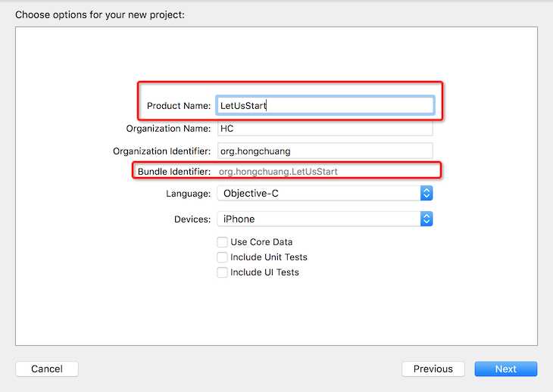Viewport: 553px width, 392px height.
Task: Click the Organization Identifier field
Action: (325, 151)
